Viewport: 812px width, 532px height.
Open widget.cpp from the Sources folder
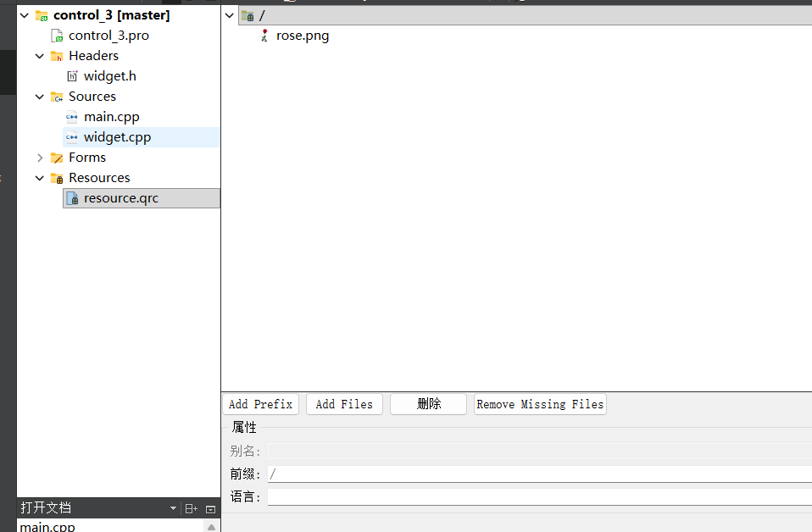coord(117,137)
